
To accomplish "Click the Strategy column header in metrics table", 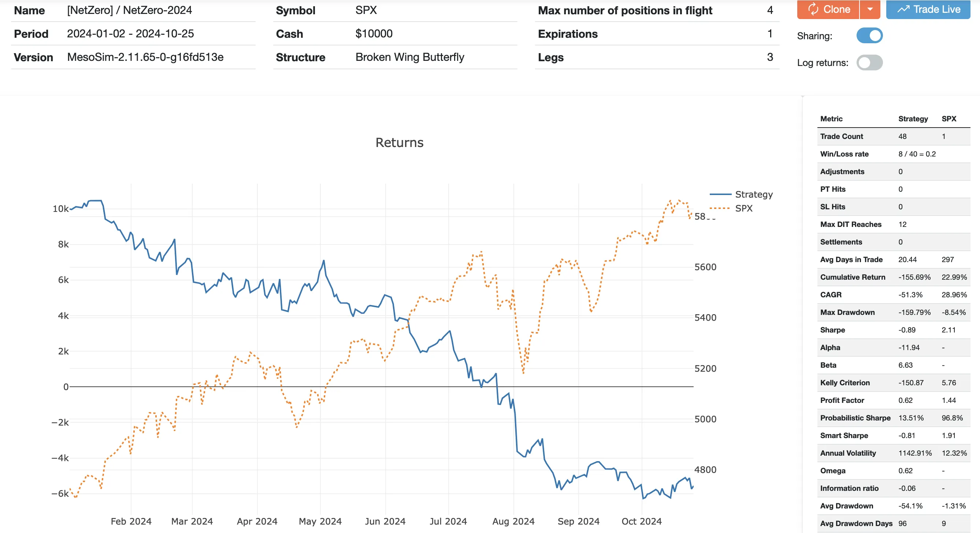I will pos(913,119).
